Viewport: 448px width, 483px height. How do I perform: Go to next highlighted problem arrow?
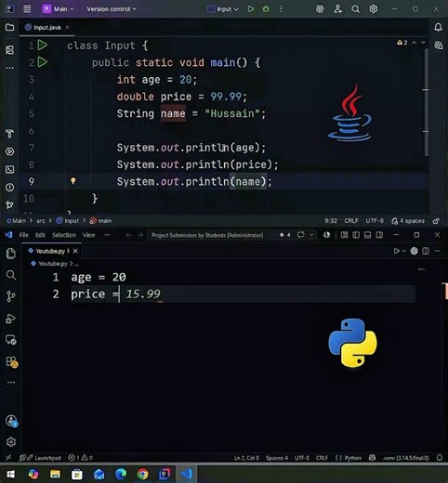(423, 43)
